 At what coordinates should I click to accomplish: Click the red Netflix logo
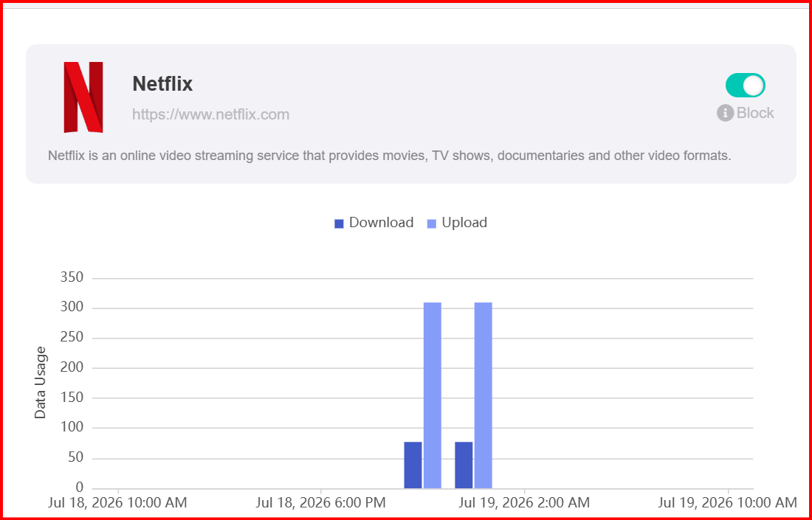coord(83,97)
